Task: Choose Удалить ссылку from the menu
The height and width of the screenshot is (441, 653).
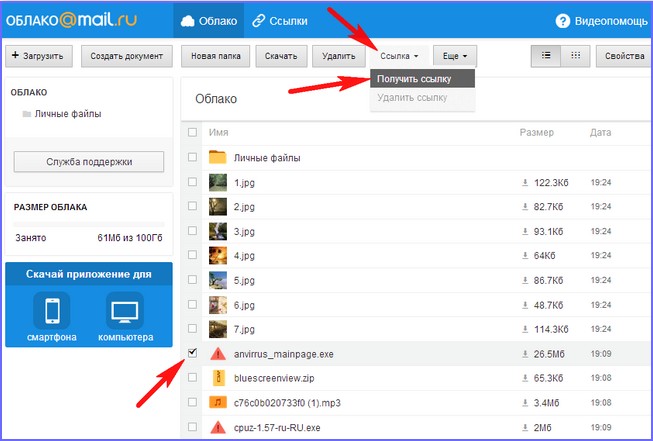Action: click(422, 98)
